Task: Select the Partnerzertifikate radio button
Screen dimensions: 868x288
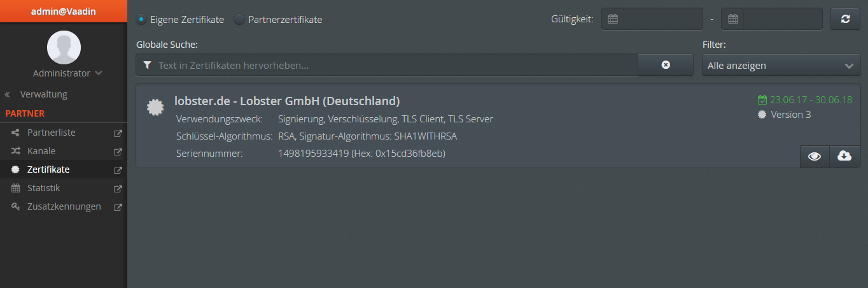Action: 239,19
